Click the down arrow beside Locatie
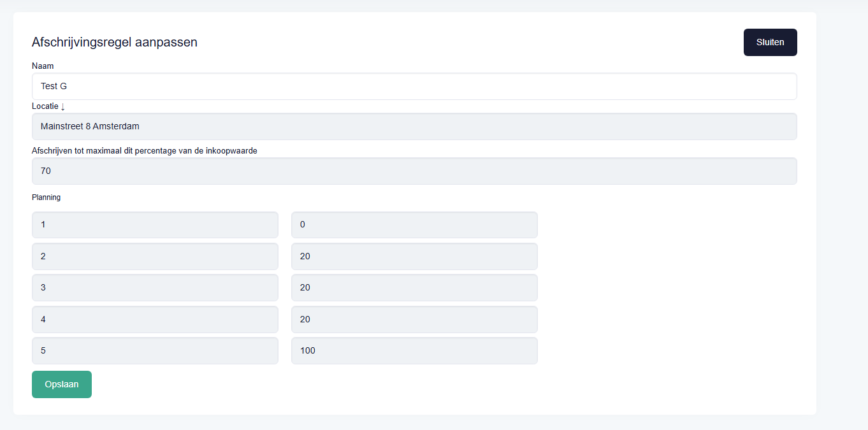Image resolution: width=868 pixels, height=430 pixels. [x=63, y=106]
